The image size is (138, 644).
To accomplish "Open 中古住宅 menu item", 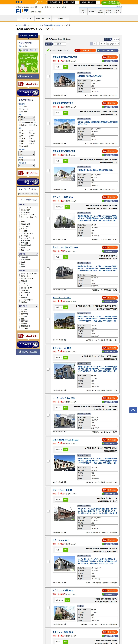I will click(x=92, y=11).
